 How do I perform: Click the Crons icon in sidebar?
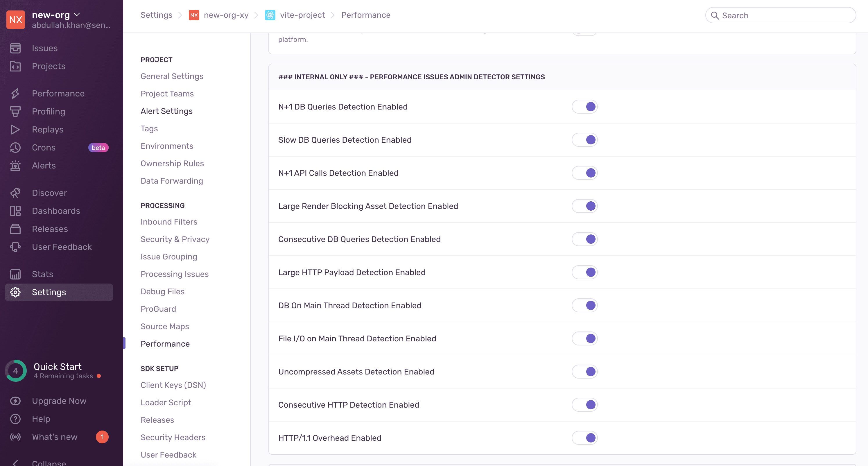tap(16, 148)
